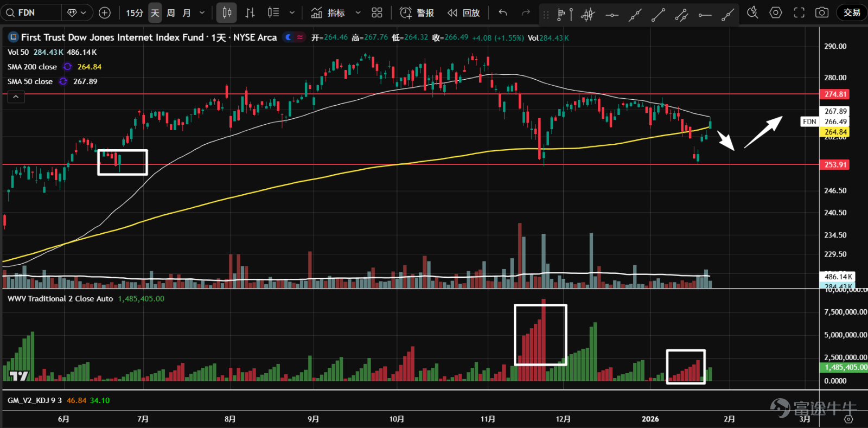Select the SMA 200 close legend
Viewport: 868px width, 428px height.
click(32, 67)
